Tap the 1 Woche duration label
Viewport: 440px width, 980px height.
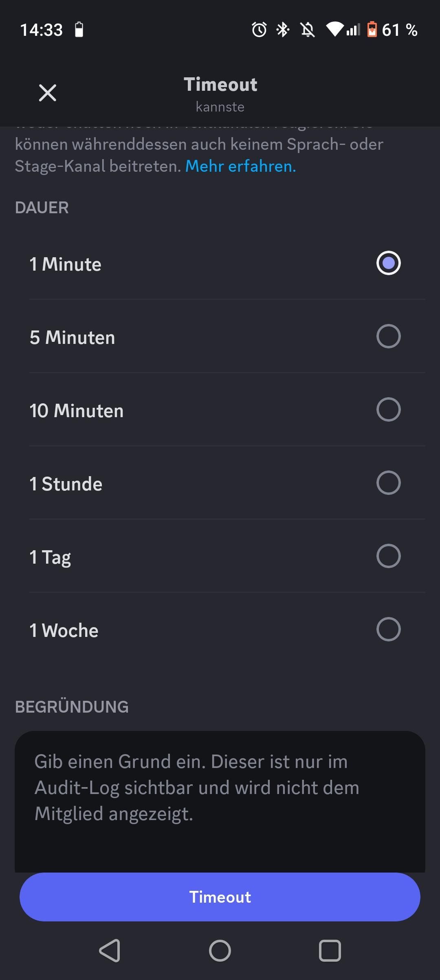tap(64, 630)
